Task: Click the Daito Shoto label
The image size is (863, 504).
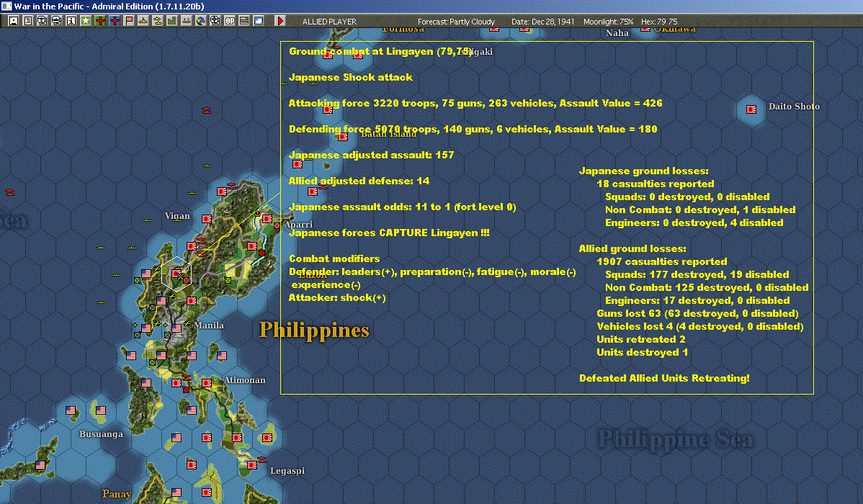Action: pyautogui.click(x=794, y=107)
